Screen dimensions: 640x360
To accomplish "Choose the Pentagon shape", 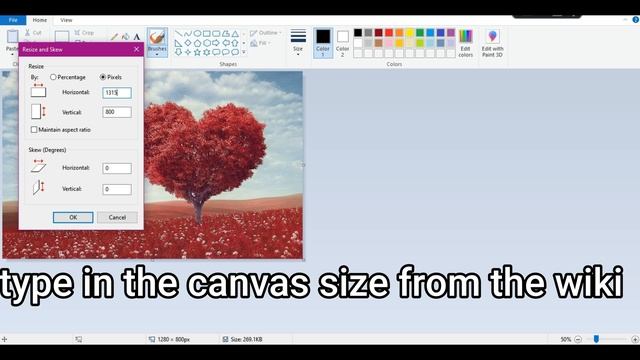I will (198, 43).
